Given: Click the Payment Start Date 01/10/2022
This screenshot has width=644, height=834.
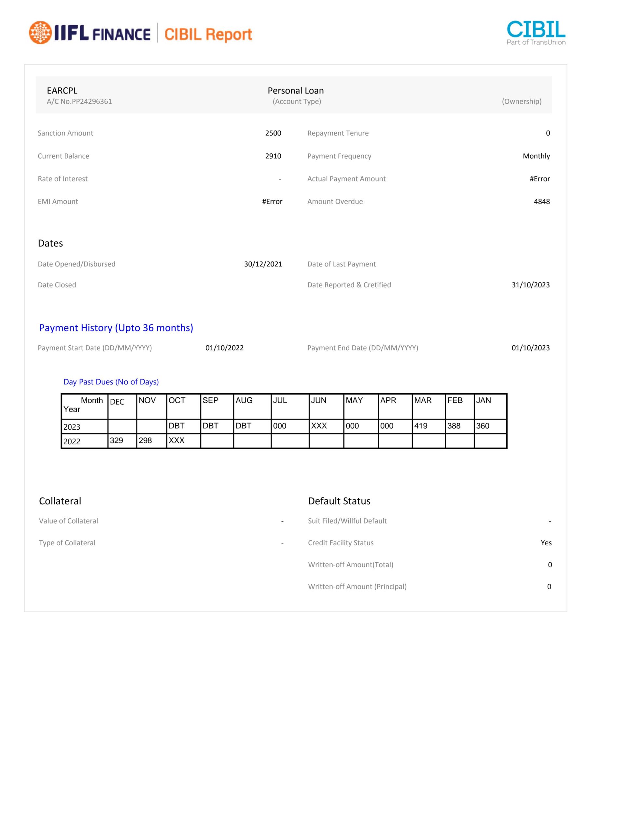Looking at the screenshot, I should (x=224, y=348).
